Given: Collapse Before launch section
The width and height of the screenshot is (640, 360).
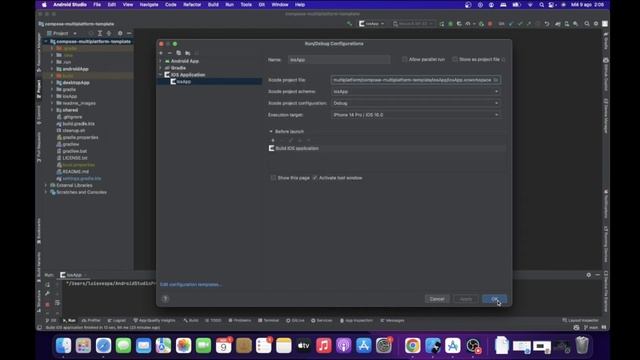Looking at the screenshot, I should click(271, 131).
